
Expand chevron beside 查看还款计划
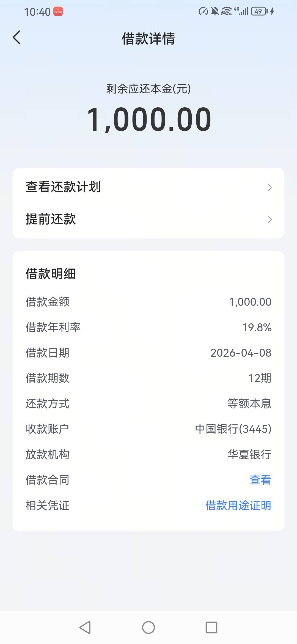tap(269, 187)
